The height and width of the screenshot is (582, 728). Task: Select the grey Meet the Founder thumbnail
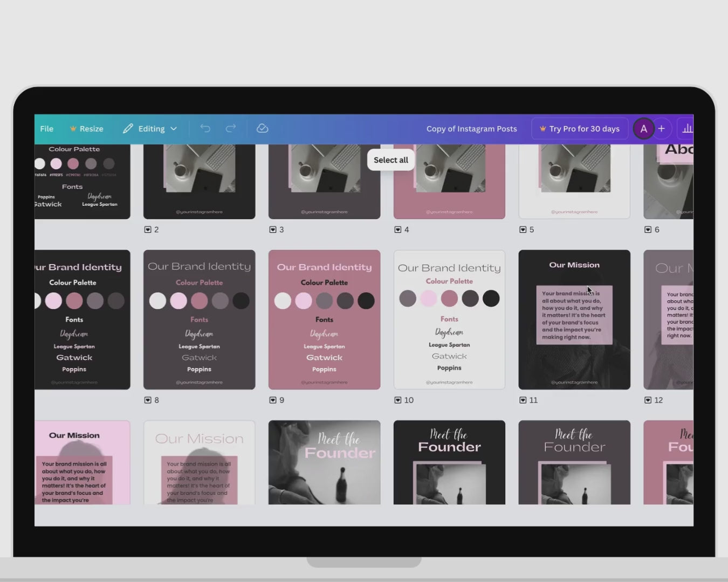point(574,462)
